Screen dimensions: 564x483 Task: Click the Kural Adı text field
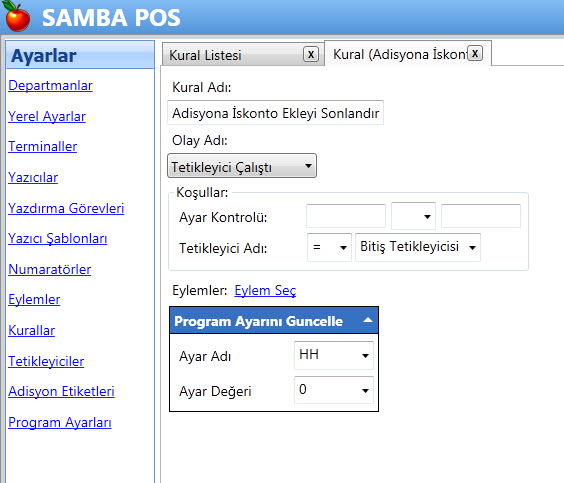(276, 113)
